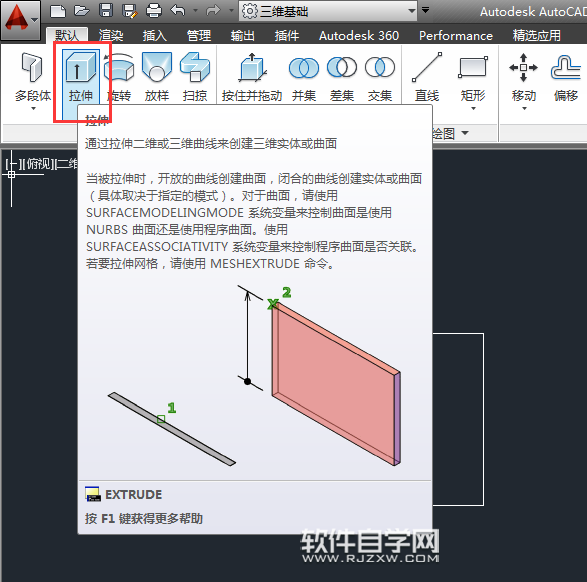The image size is (587, 582).
Task: Select the 偏移 offset tool
Action: [566, 77]
